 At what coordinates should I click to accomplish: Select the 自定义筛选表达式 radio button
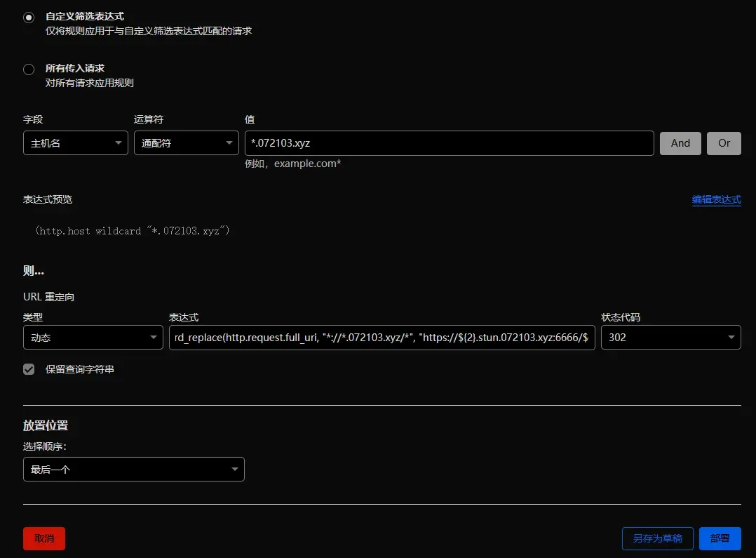point(29,17)
